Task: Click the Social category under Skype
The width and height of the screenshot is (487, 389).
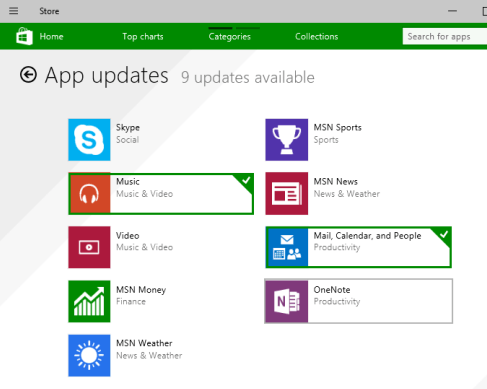Action: 127,140
